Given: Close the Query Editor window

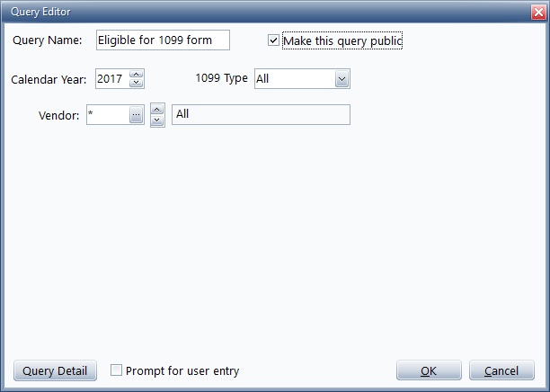Looking at the screenshot, I should [538, 13].
